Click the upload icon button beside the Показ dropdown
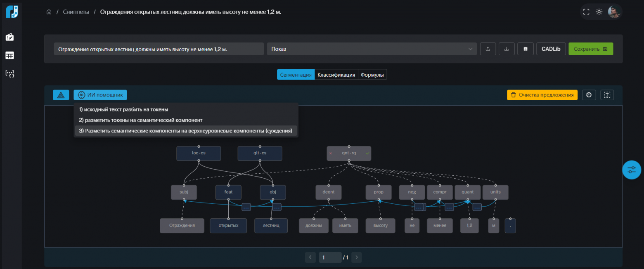This screenshot has height=269, width=644. (x=488, y=49)
